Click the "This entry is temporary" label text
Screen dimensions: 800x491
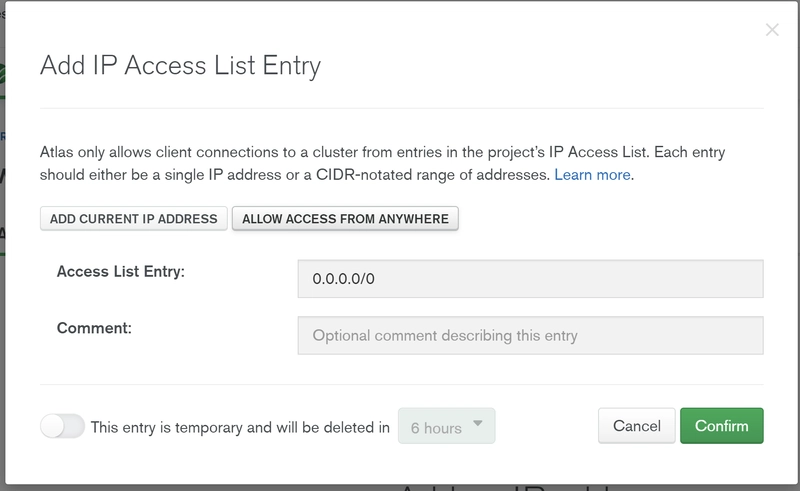(240, 427)
